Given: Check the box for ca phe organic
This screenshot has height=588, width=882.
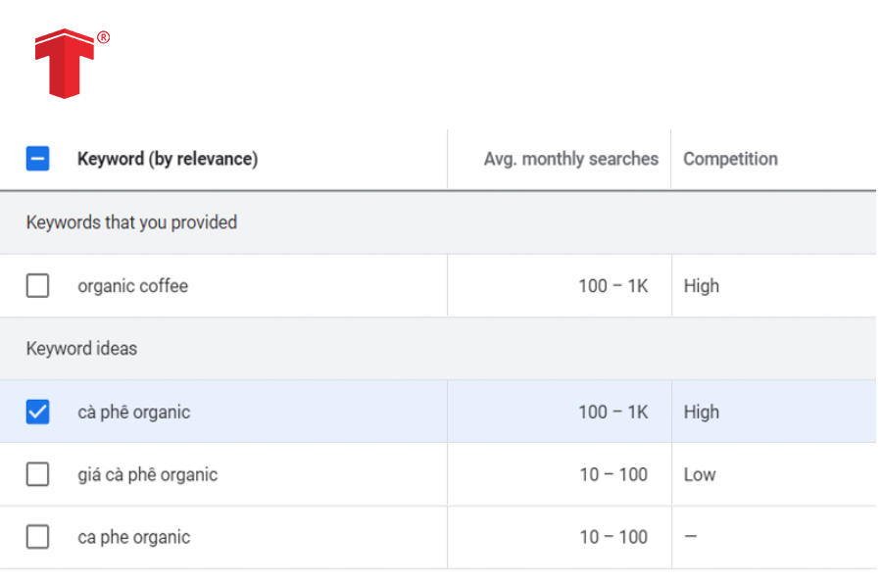Looking at the screenshot, I should coord(37,537).
